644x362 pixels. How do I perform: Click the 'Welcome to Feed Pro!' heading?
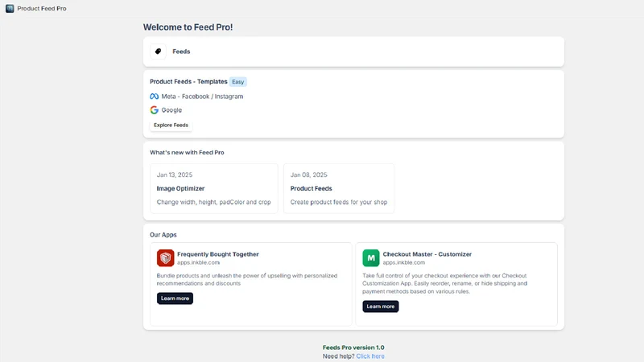(188, 27)
